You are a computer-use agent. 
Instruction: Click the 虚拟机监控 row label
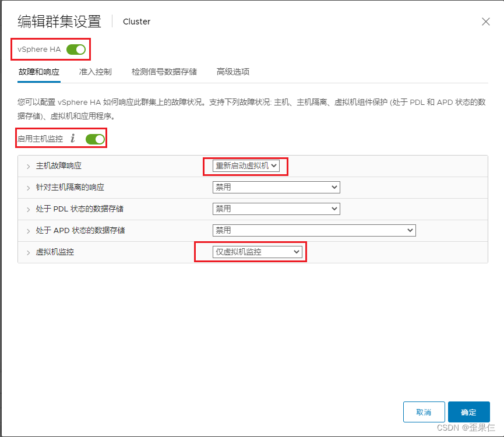[55, 252]
